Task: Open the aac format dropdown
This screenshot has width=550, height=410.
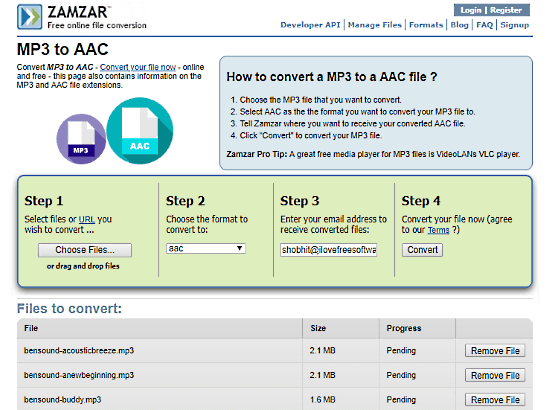Action: 206,249
